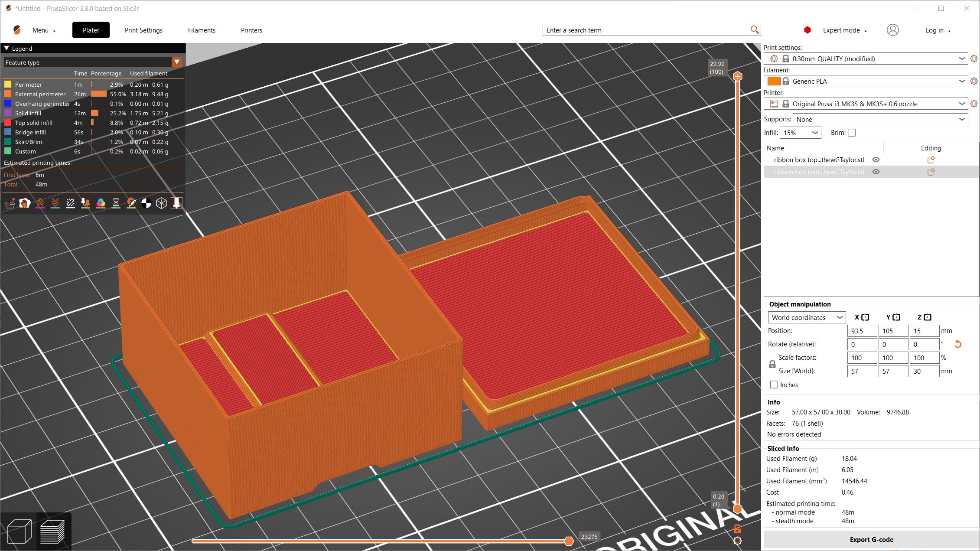
Task: Open Feature type view dropdown in legend
Action: click(93, 62)
